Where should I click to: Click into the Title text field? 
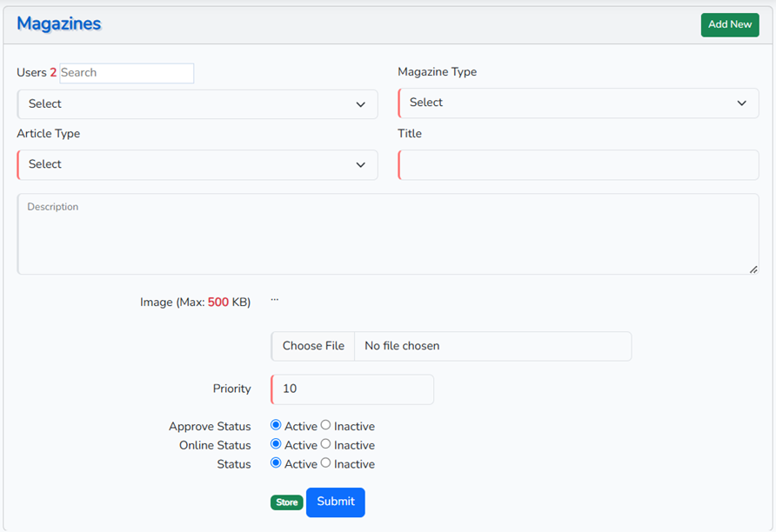pos(579,165)
